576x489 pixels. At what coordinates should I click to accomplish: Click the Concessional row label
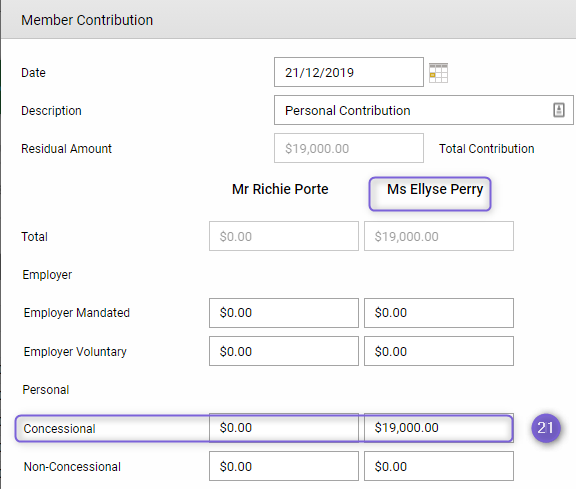coord(60,429)
